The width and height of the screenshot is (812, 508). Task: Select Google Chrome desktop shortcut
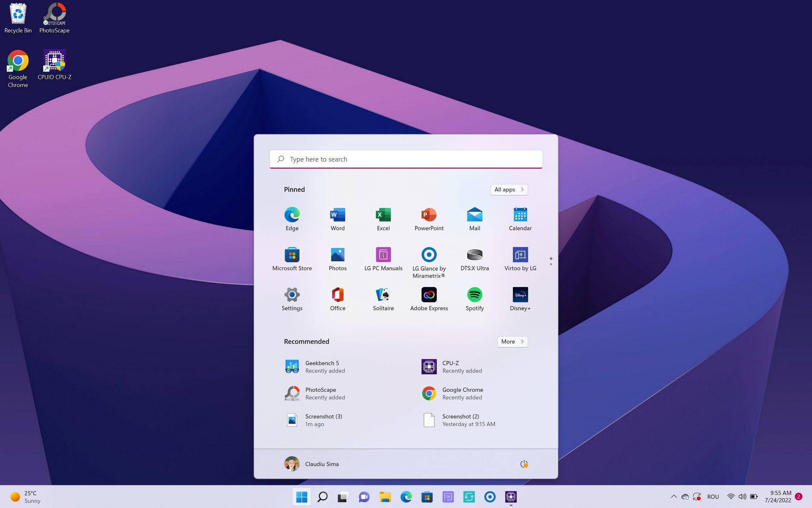point(18,69)
